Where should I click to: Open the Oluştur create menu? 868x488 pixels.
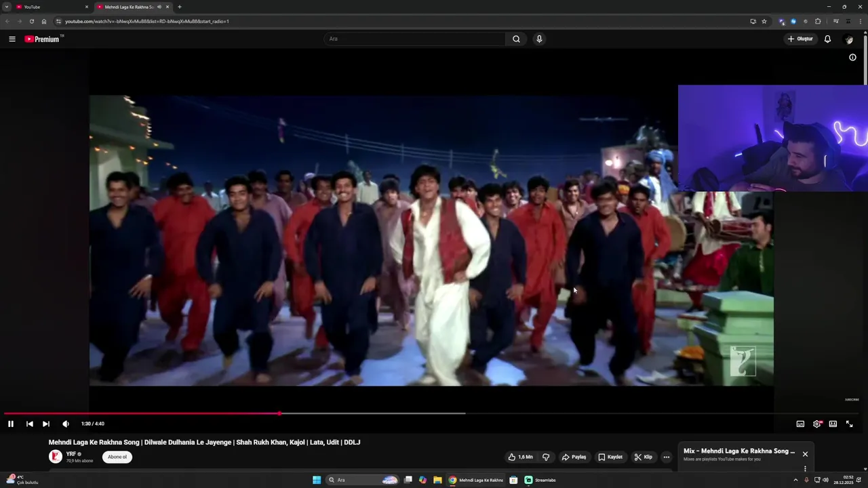point(800,39)
